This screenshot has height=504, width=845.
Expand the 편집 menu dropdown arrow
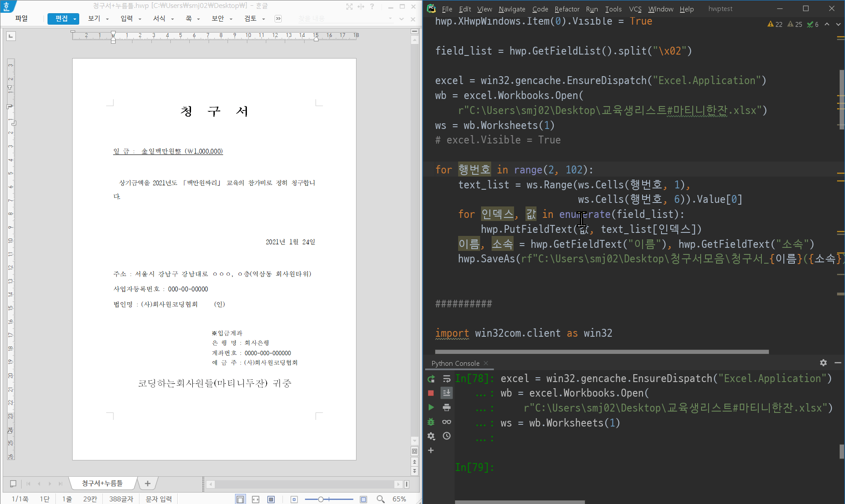point(75,19)
